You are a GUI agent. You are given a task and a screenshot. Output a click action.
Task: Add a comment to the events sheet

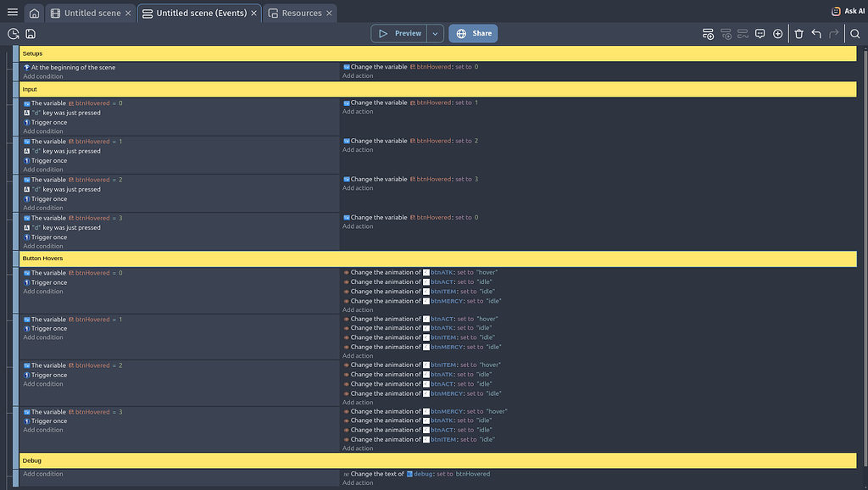point(760,34)
